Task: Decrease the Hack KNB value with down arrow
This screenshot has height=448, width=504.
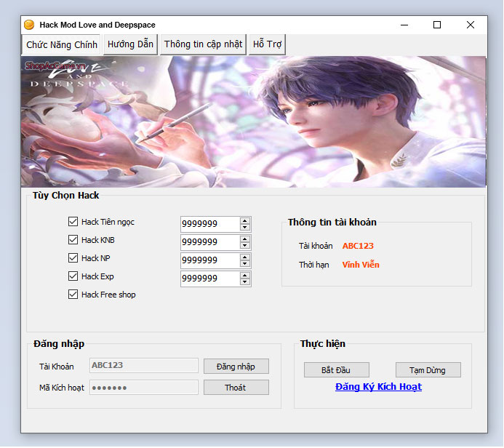Action: coord(245,246)
